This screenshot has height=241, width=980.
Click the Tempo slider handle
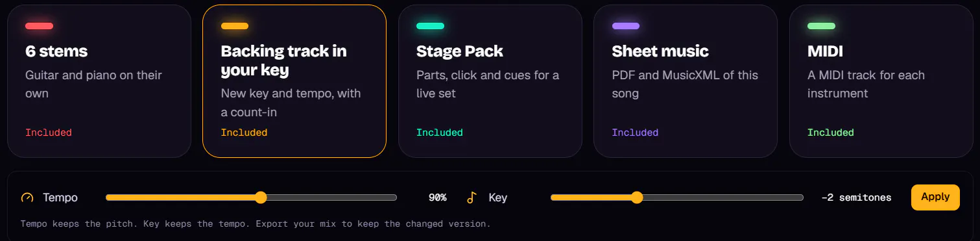261,197
